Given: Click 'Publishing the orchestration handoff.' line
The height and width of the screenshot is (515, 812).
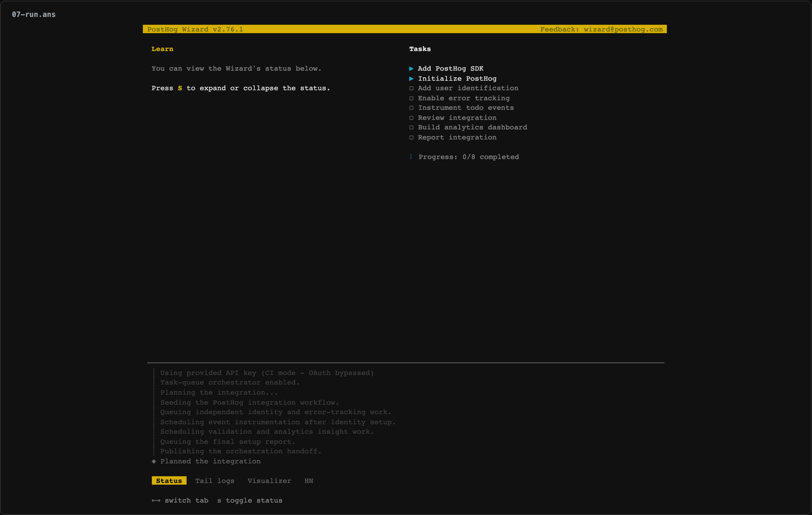Looking at the screenshot, I should tap(241, 451).
